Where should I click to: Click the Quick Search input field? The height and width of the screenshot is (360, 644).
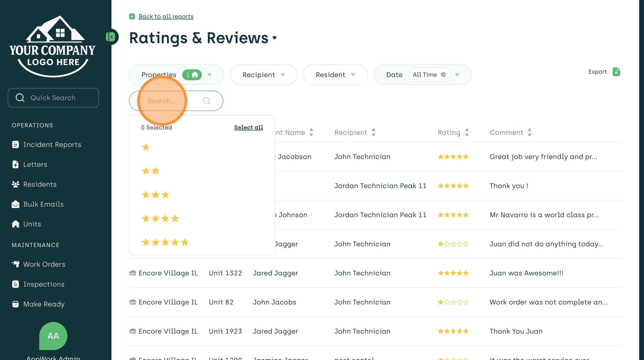[x=53, y=98]
